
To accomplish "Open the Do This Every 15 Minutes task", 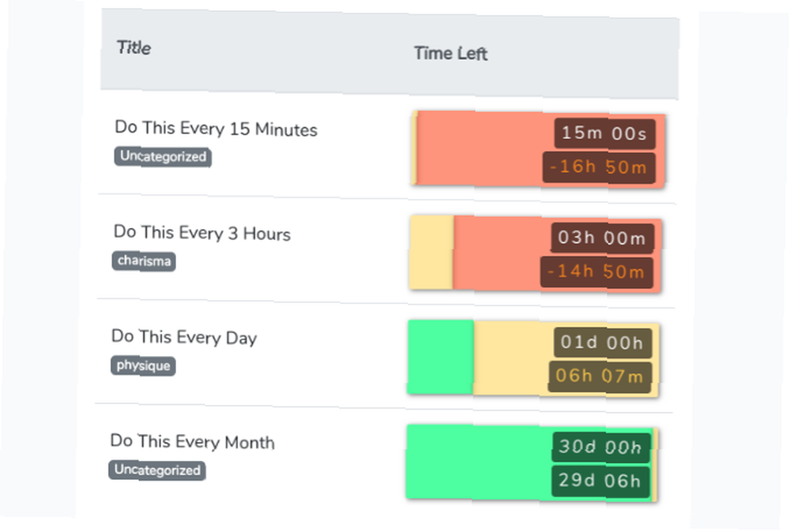I will pyautogui.click(x=216, y=129).
